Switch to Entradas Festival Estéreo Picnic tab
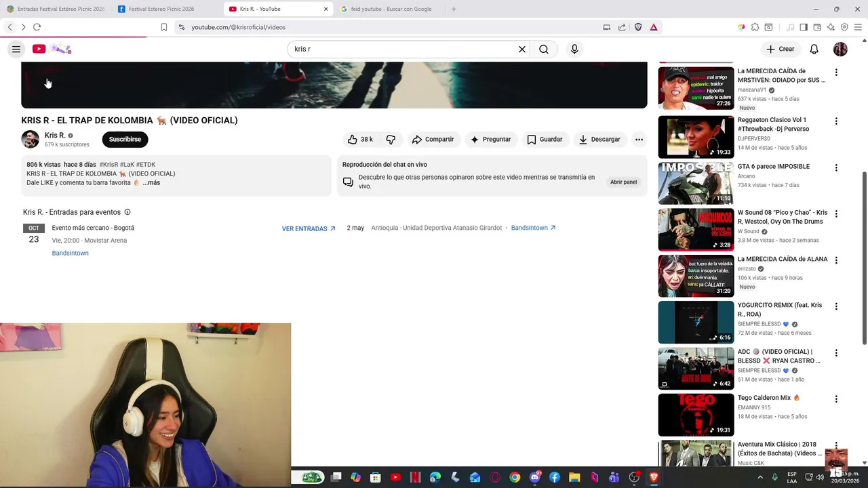The image size is (868, 488). point(54,9)
